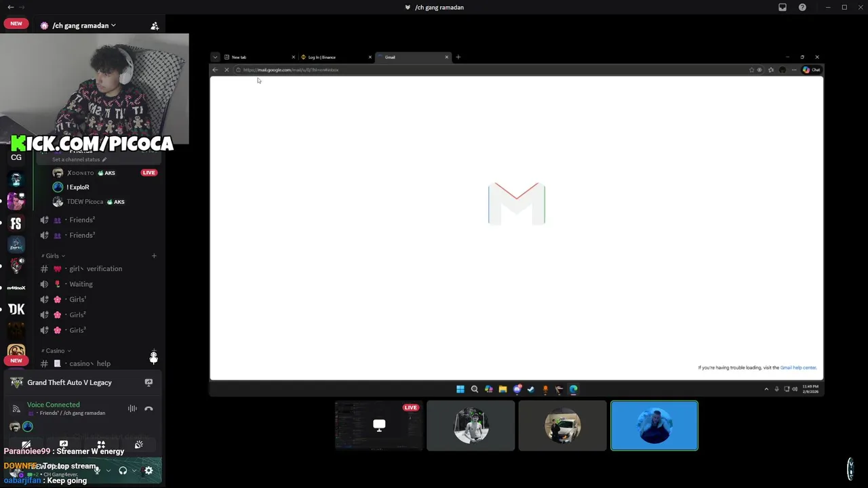Screen dimensions: 868x488
Task: Click the Set a channel status text
Action: [76, 159]
